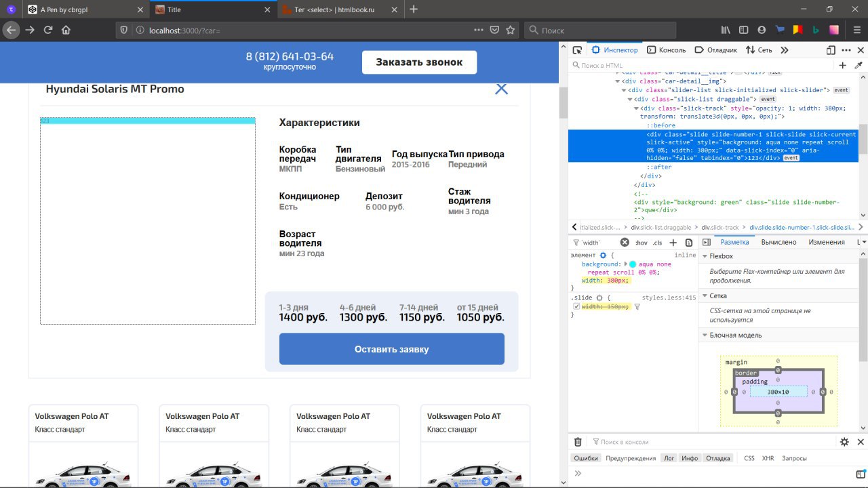This screenshot has height=488, width=868.
Task: Open console settings gear
Action: tap(844, 442)
